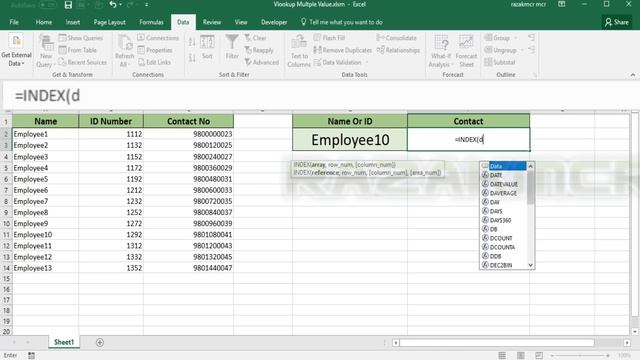Collapse the ribbon with the chevron
640x360 pixels.
point(633,75)
